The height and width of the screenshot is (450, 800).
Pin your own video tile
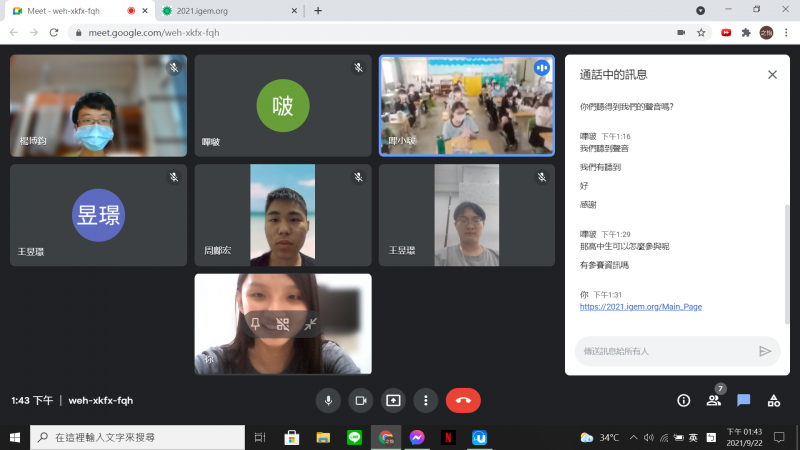tap(255, 324)
